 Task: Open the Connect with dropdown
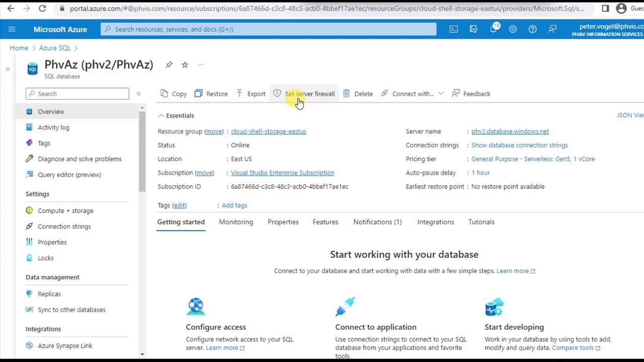[412, 94]
